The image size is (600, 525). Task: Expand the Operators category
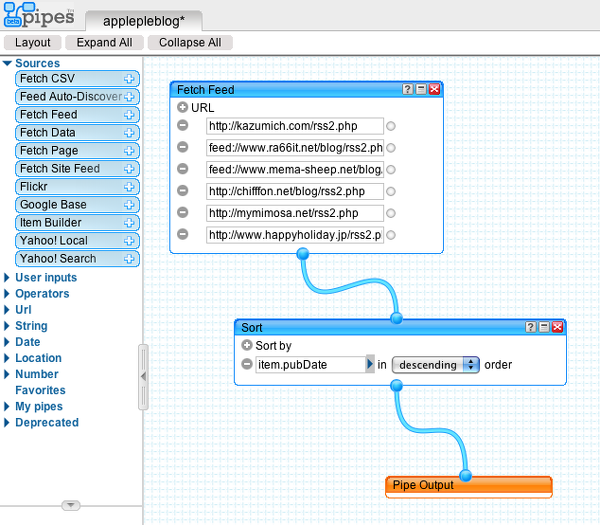[7, 293]
